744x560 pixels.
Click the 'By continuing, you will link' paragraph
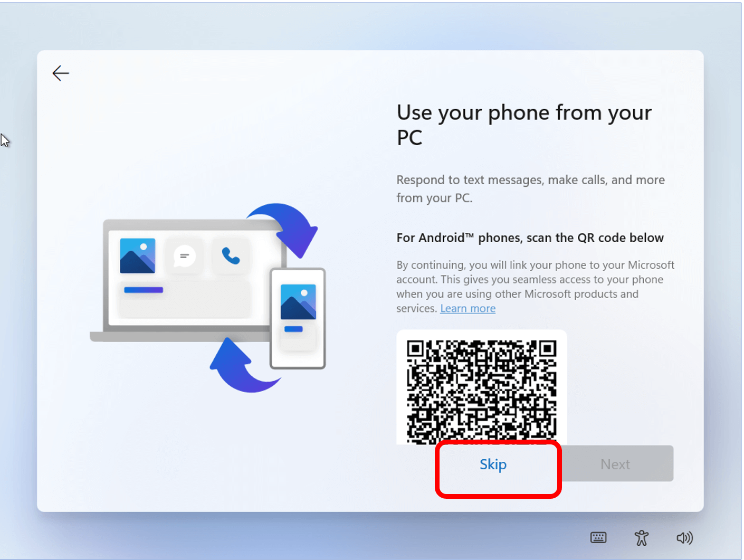click(x=535, y=287)
